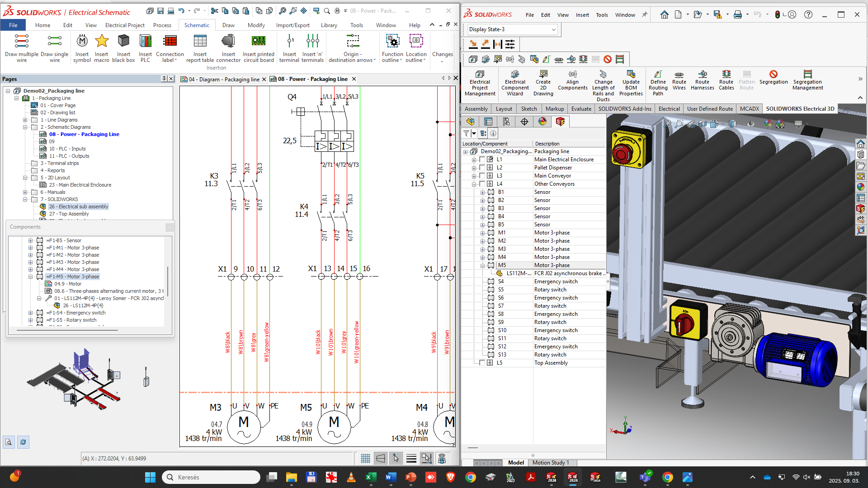The width and height of the screenshot is (868, 488).
Task: Toggle ortho mode in status bar
Action: [x=381, y=459]
